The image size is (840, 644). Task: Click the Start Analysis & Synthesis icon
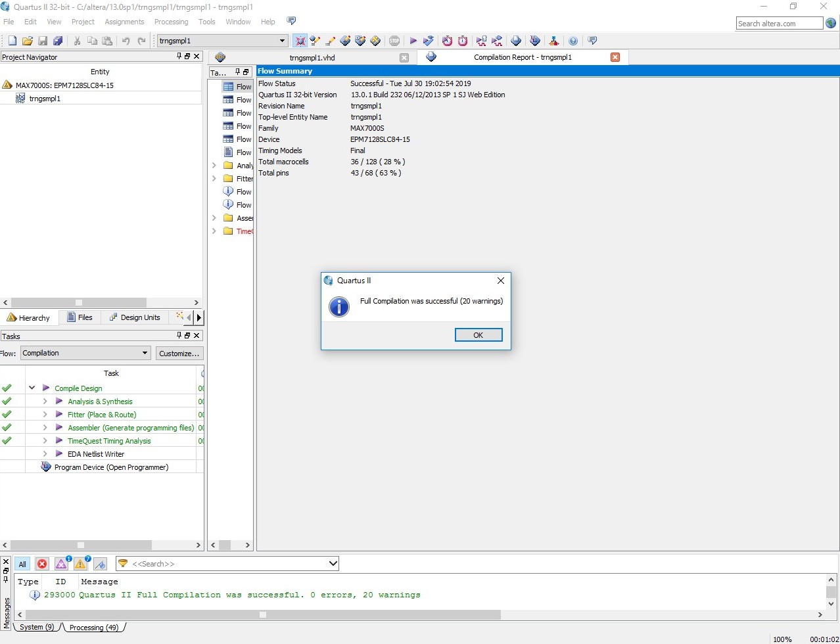pyautogui.click(x=429, y=41)
